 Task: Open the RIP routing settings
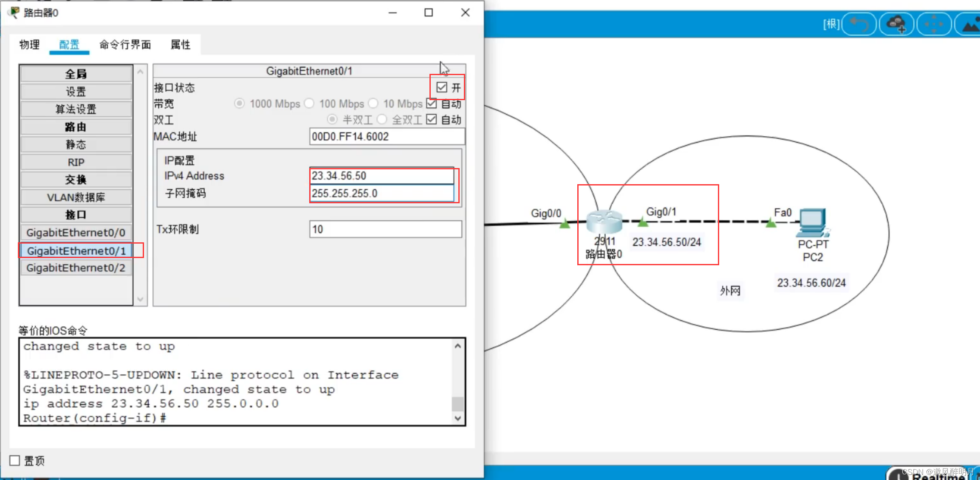point(76,162)
